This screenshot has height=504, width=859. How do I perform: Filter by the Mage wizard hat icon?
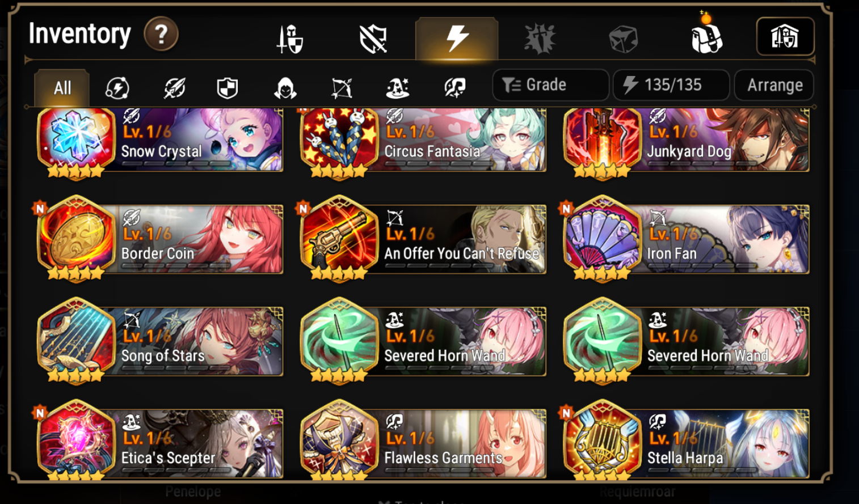click(398, 88)
